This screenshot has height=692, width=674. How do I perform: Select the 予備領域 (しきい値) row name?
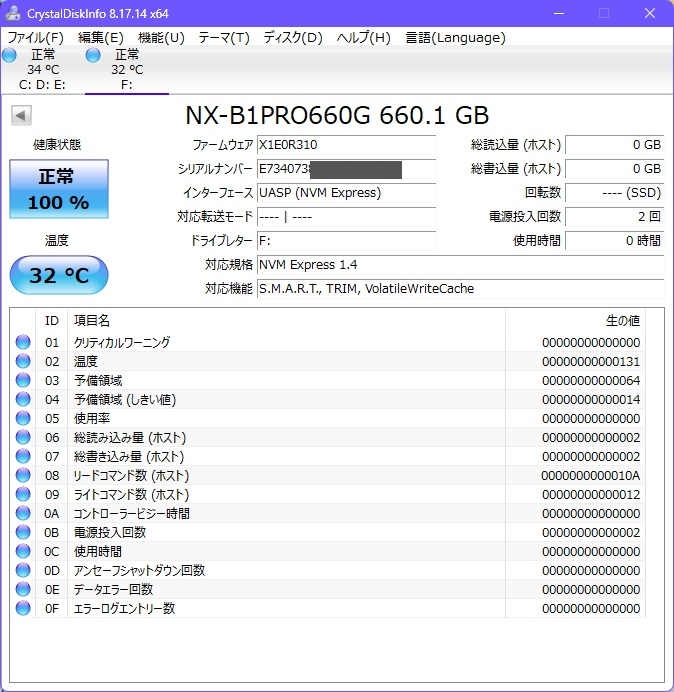[125, 399]
